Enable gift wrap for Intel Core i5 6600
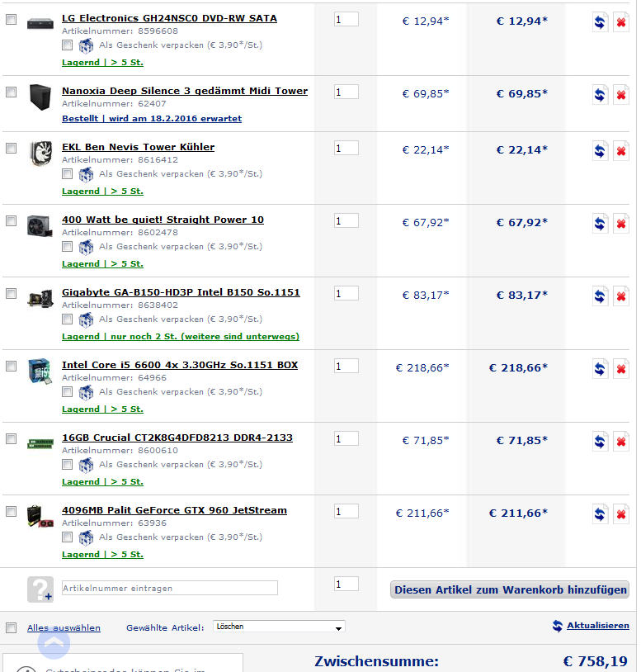This screenshot has height=672, width=641. point(67,391)
